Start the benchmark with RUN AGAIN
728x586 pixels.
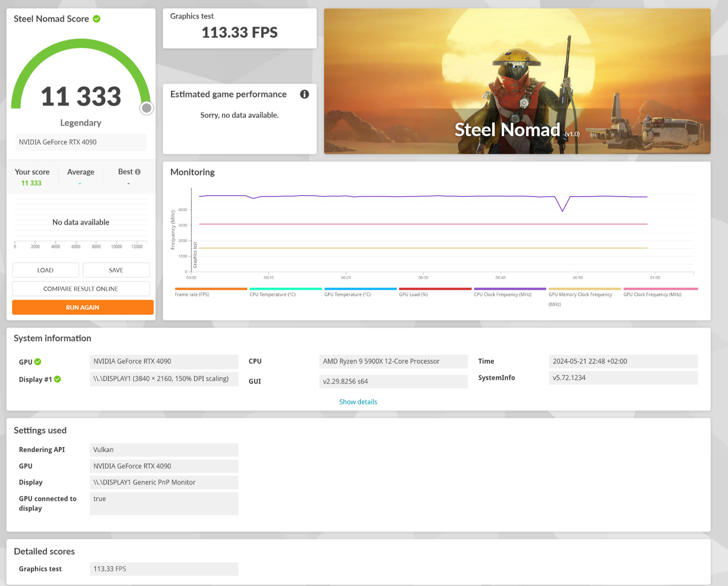[83, 308]
